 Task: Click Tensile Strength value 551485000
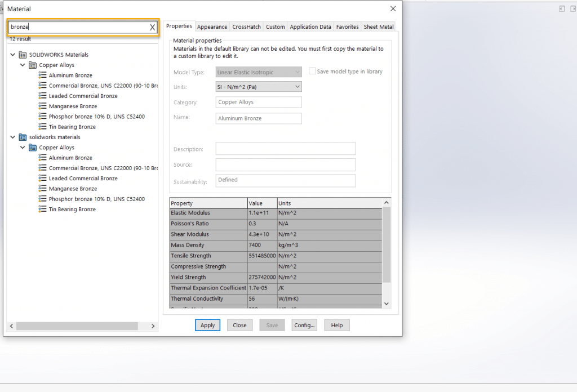tap(262, 256)
